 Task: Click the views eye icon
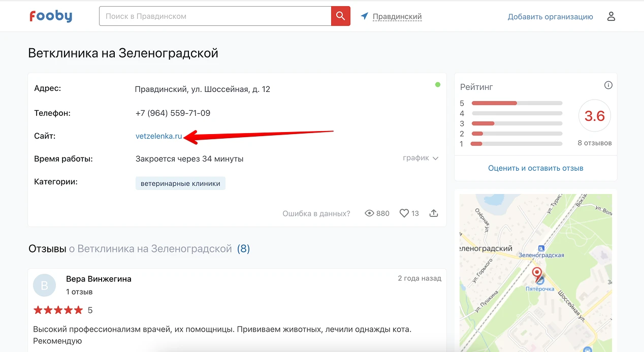coord(370,213)
